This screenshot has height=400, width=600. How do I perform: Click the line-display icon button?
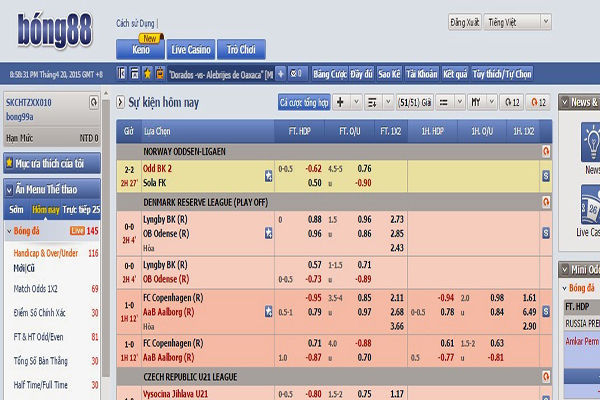[444, 102]
